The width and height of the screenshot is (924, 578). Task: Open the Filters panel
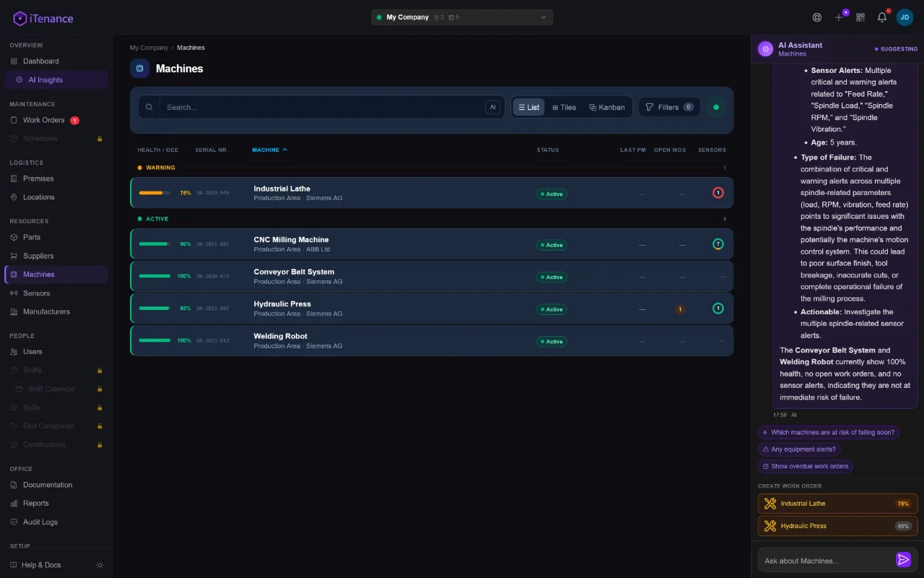[x=669, y=107]
